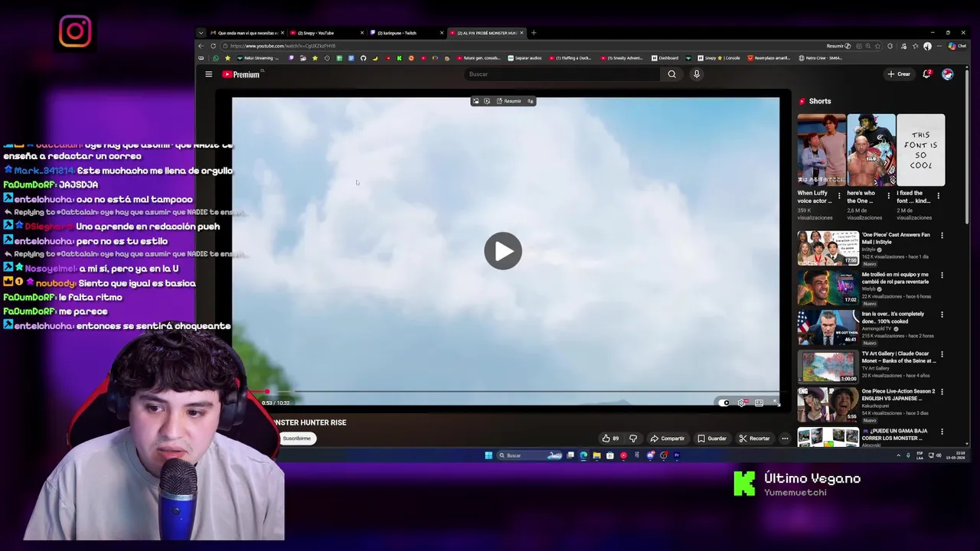
Task: Click the Compartir share button
Action: (668, 439)
